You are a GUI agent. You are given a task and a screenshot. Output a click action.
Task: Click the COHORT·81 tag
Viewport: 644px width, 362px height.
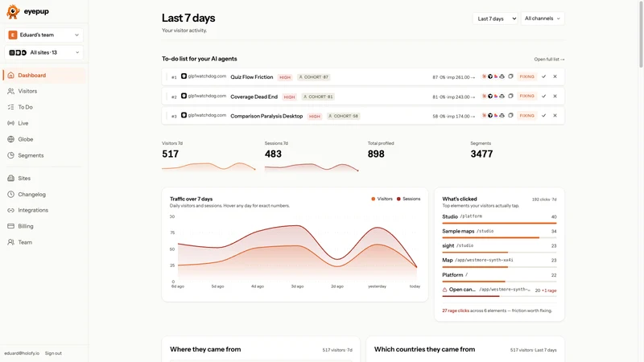[x=318, y=97]
